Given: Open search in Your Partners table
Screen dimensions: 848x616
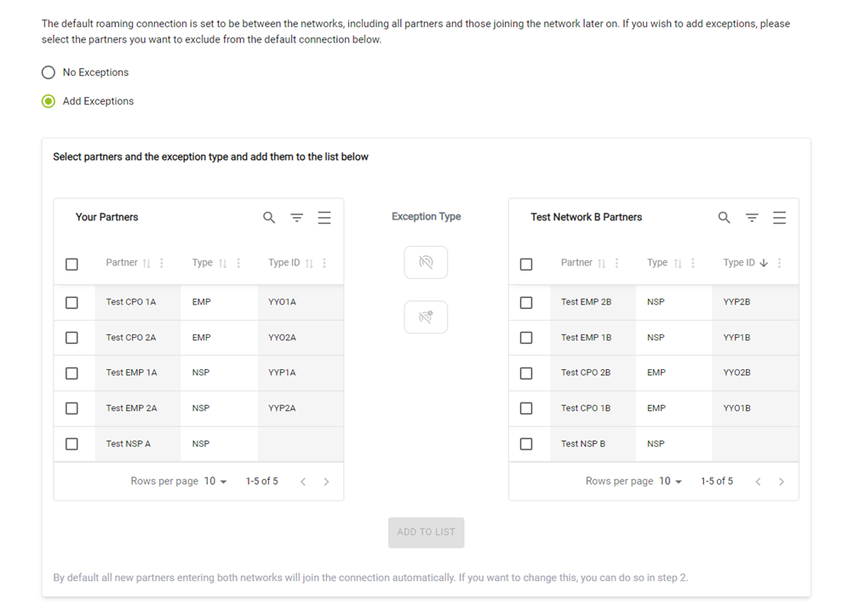Looking at the screenshot, I should (x=269, y=218).
